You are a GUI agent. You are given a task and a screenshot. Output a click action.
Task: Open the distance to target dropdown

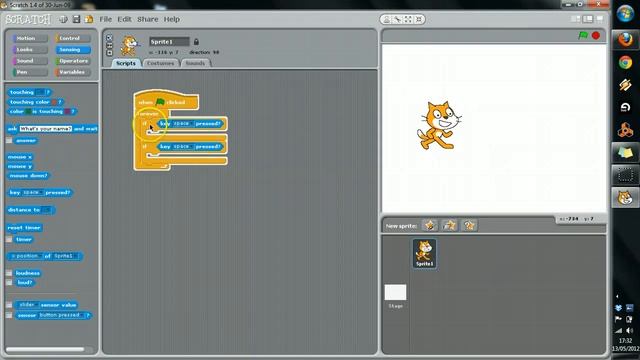tap(47, 210)
